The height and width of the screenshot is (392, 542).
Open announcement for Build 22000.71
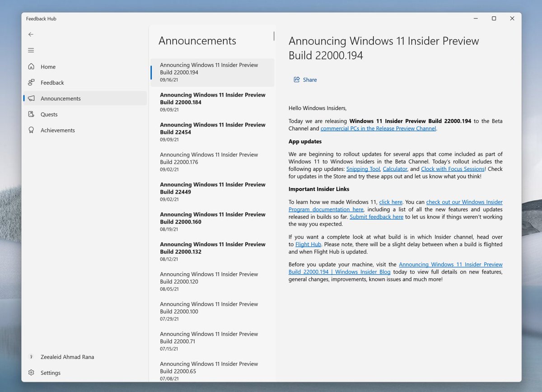[x=212, y=341]
